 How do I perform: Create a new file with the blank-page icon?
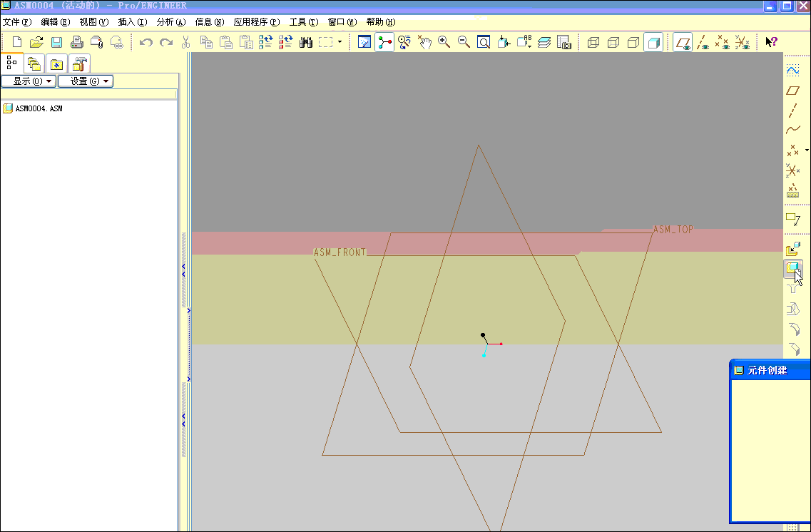coord(16,42)
